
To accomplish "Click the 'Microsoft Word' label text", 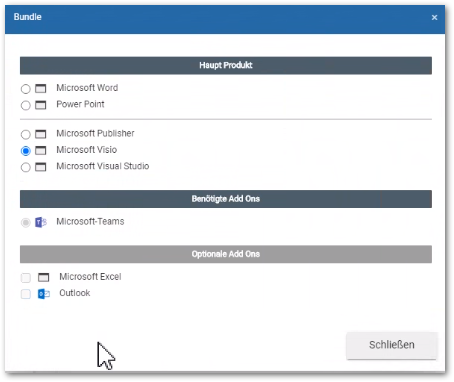I will (87, 88).
